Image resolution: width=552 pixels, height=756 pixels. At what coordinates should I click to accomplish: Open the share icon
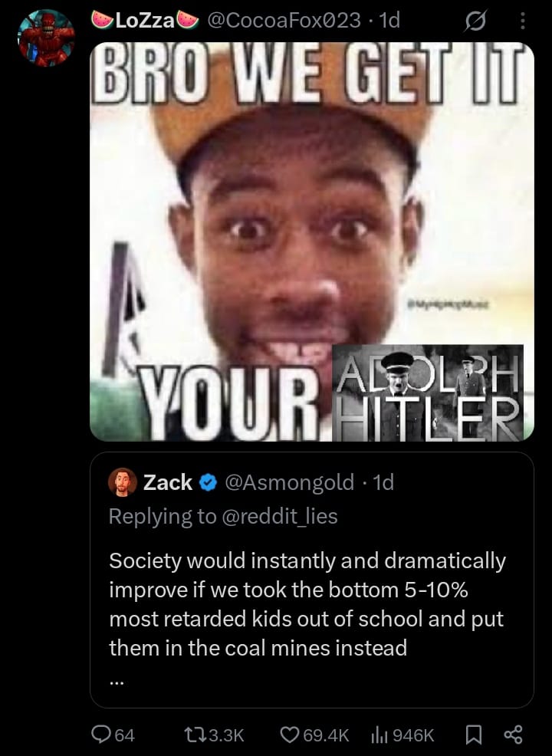pos(513,735)
